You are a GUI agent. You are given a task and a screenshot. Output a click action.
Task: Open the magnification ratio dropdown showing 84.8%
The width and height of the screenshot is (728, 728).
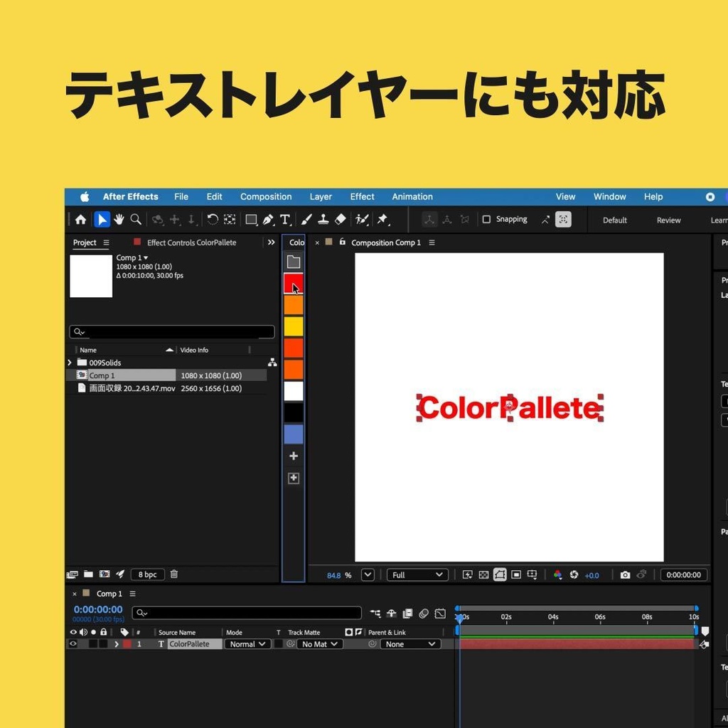coord(368,574)
